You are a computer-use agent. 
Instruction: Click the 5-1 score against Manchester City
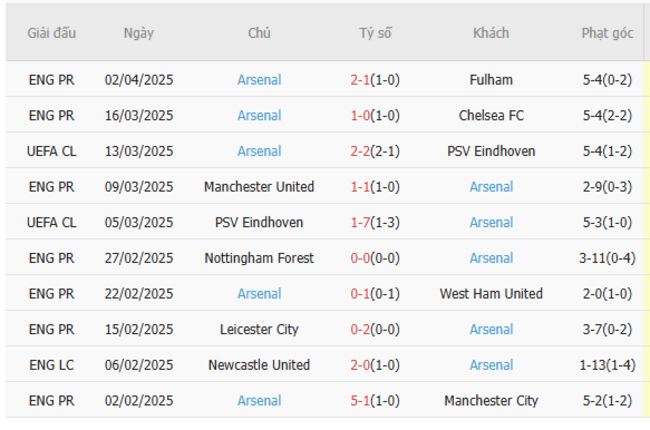363,401
